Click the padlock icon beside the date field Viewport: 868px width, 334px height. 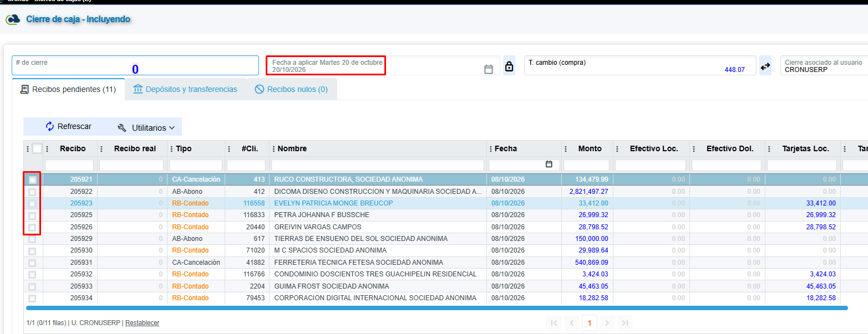point(509,67)
